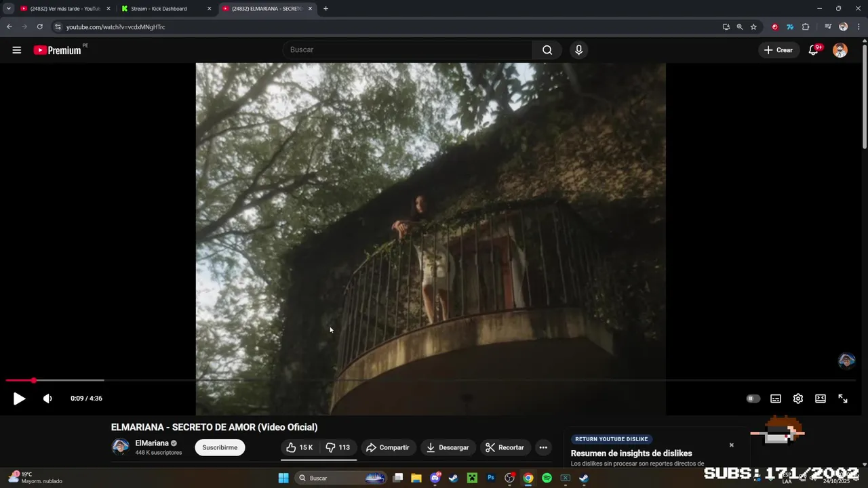Viewport: 868px width, 488px height.
Task: Open Minecraft from taskbar
Action: 472,479
